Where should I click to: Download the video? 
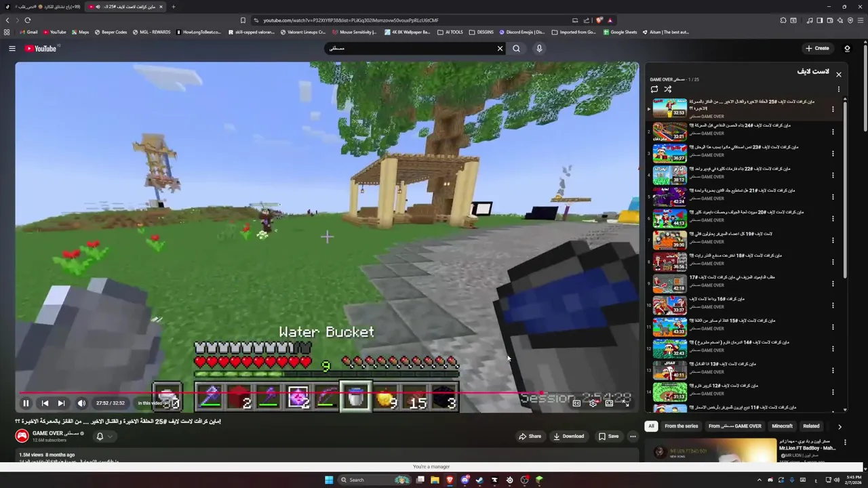point(568,436)
